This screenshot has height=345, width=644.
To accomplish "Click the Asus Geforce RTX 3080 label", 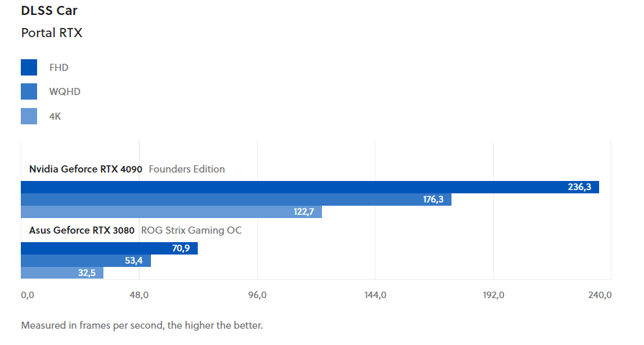I will point(82,230).
